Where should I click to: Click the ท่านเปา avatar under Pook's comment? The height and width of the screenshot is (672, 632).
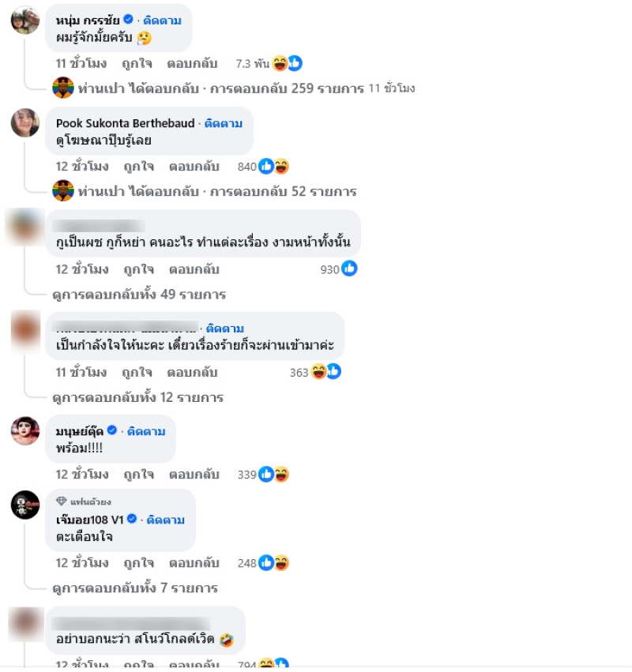click(63, 191)
